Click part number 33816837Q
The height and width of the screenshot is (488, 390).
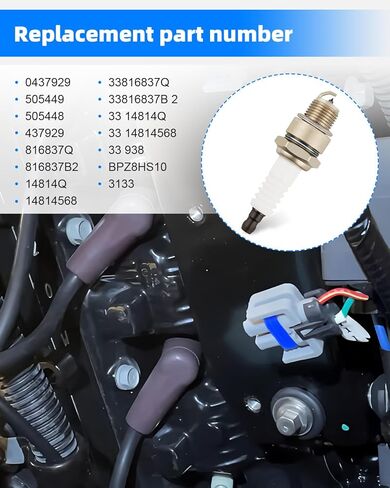(139, 82)
